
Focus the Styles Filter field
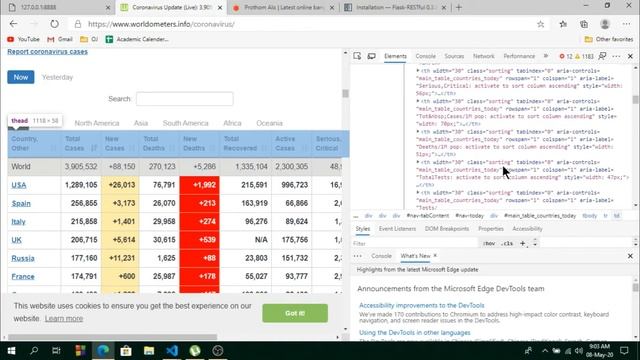pos(414,244)
